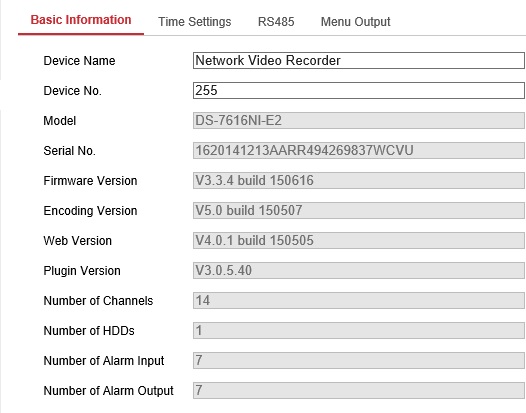Click the Encoding Version field

tap(359, 210)
